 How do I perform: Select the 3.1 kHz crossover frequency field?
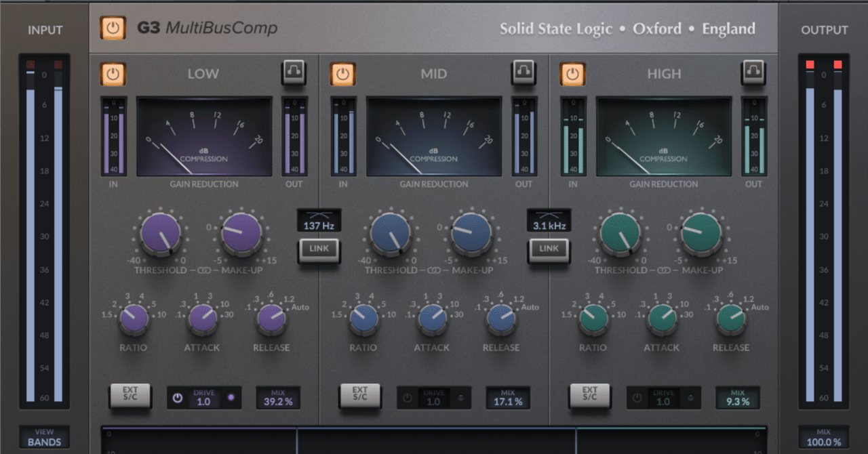tap(549, 225)
